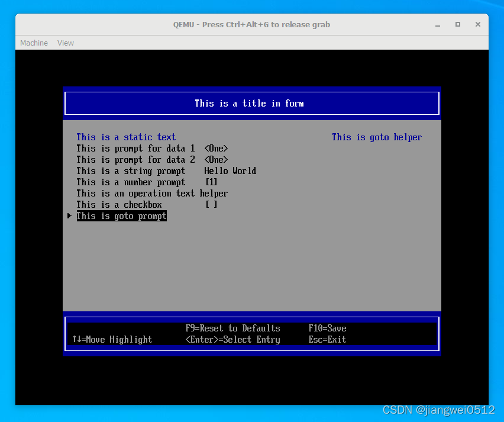Select the highlighted goto prompt entry
The height and width of the screenshot is (422, 504).
click(x=121, y=217)
